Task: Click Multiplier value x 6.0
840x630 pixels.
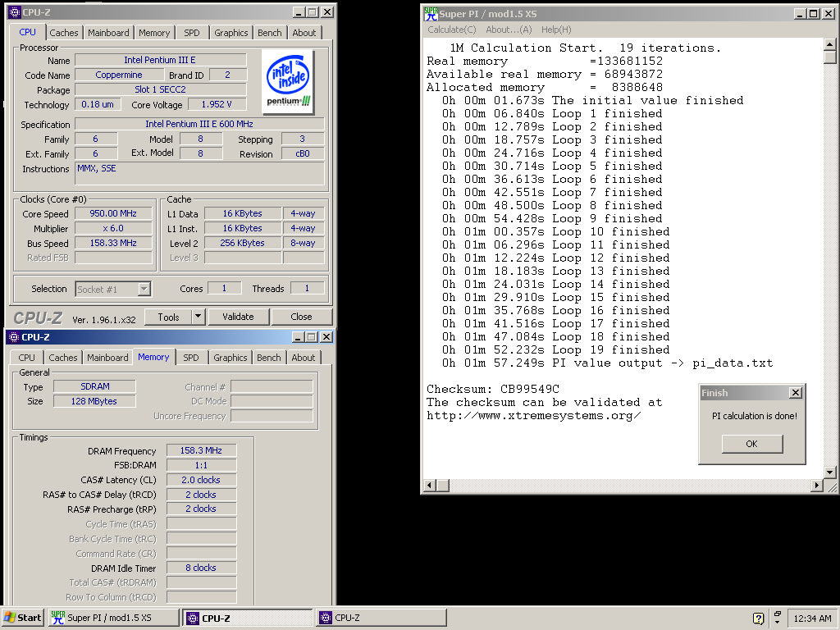Action: tap(113, 228)
